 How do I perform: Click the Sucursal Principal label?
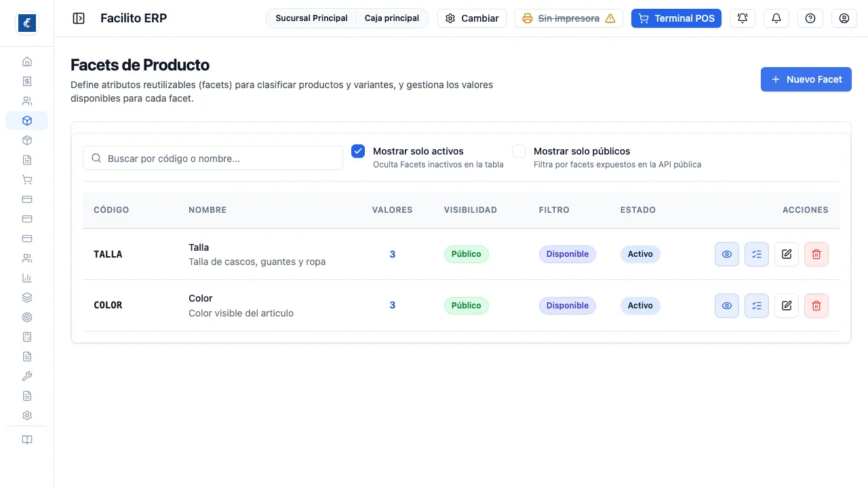point(311,18)
